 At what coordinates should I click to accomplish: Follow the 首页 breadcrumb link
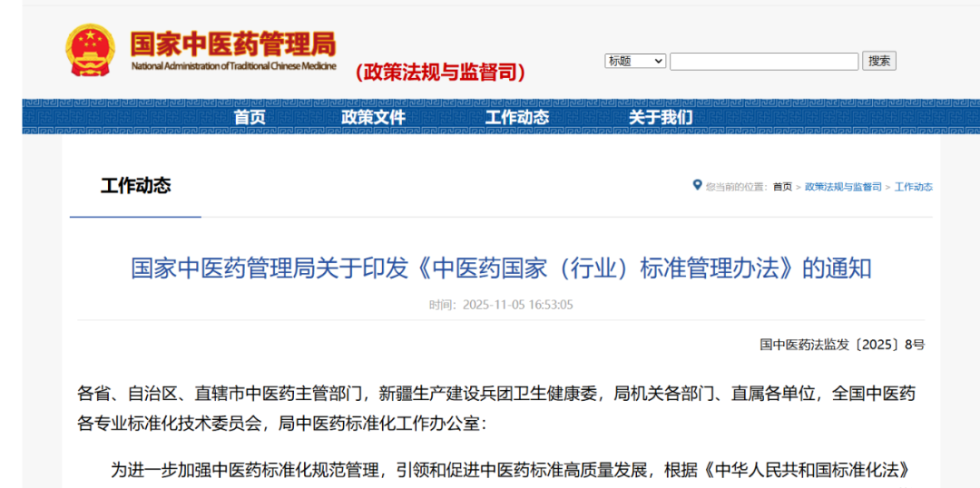click(782, 187)
